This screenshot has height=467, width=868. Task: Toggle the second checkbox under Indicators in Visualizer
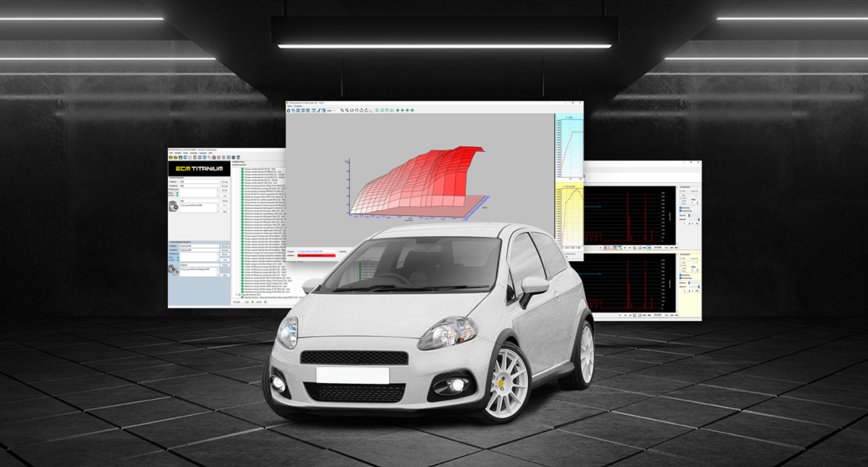[681, 210]
